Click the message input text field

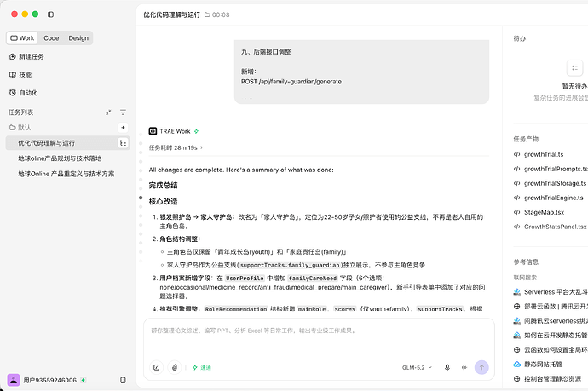[319, 336]
